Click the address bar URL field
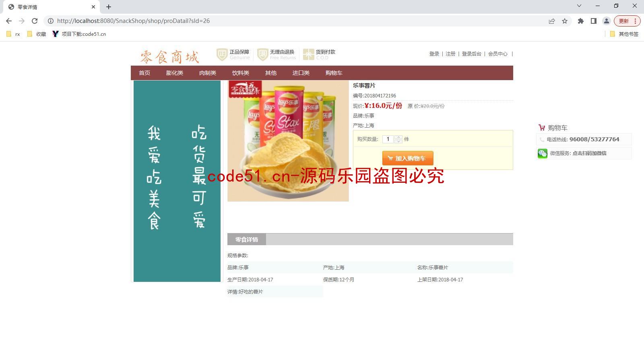This screenshot has height=343, width=644. [x=298, y=21]
